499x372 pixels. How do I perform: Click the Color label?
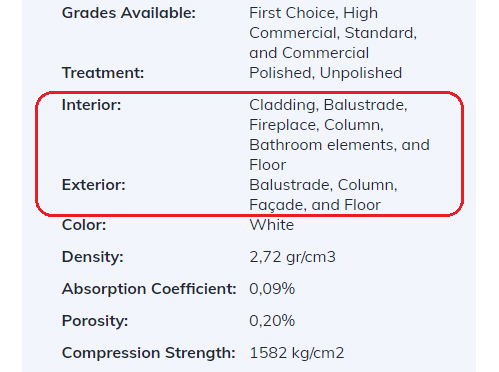point(84,225)
